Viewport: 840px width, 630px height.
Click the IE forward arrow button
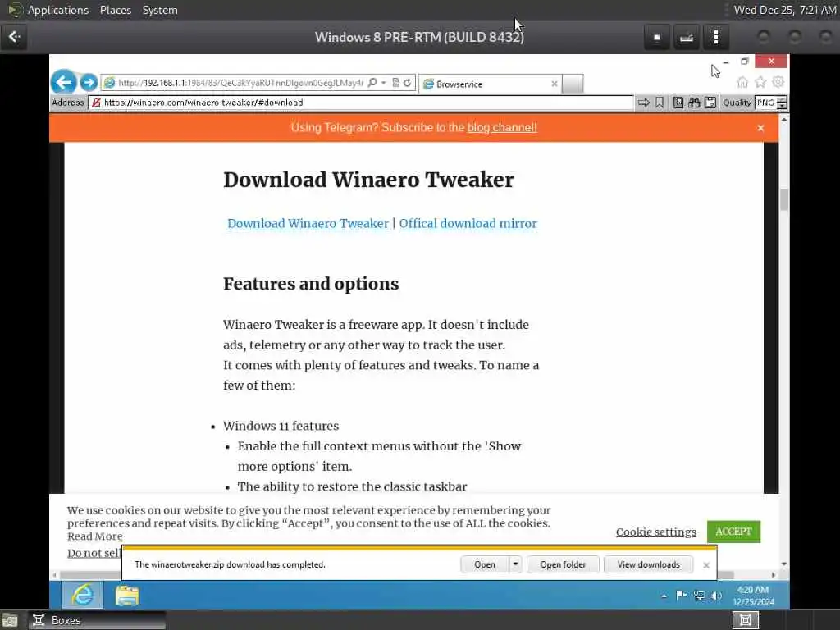click(x=89, y=83)
